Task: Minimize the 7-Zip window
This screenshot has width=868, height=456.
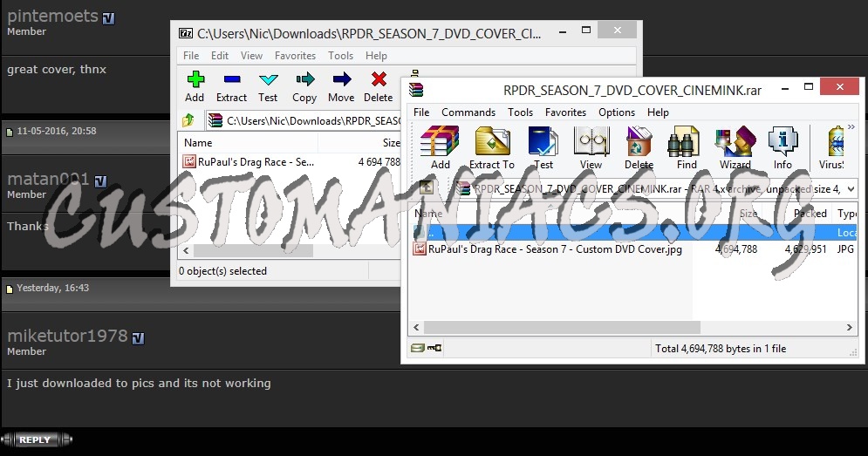Action: click(x=563, y=32)
